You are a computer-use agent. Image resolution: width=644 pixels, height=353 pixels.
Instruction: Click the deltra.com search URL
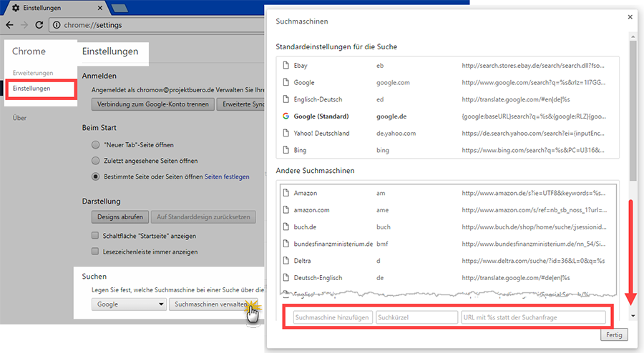coord(533,261)
